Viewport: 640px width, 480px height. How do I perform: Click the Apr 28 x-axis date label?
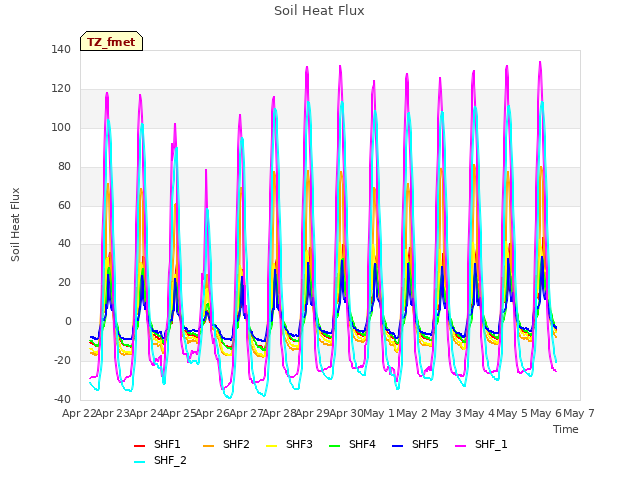pos(279,413)
